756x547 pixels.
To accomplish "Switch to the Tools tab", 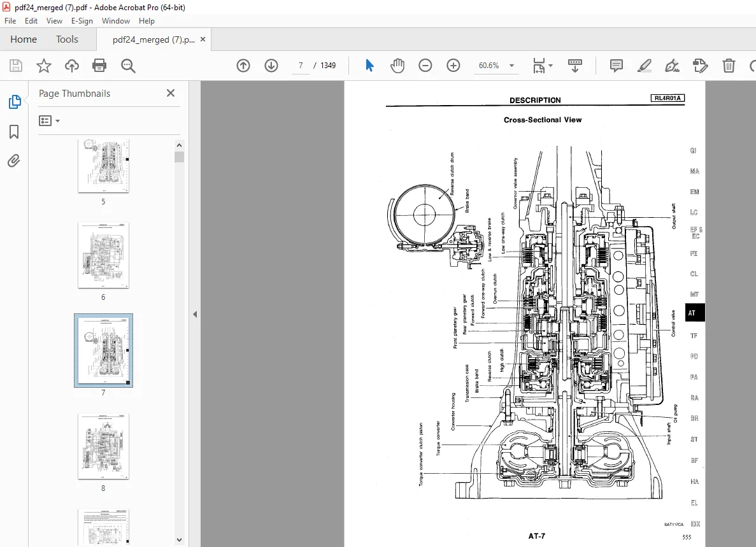I will 67,39.
